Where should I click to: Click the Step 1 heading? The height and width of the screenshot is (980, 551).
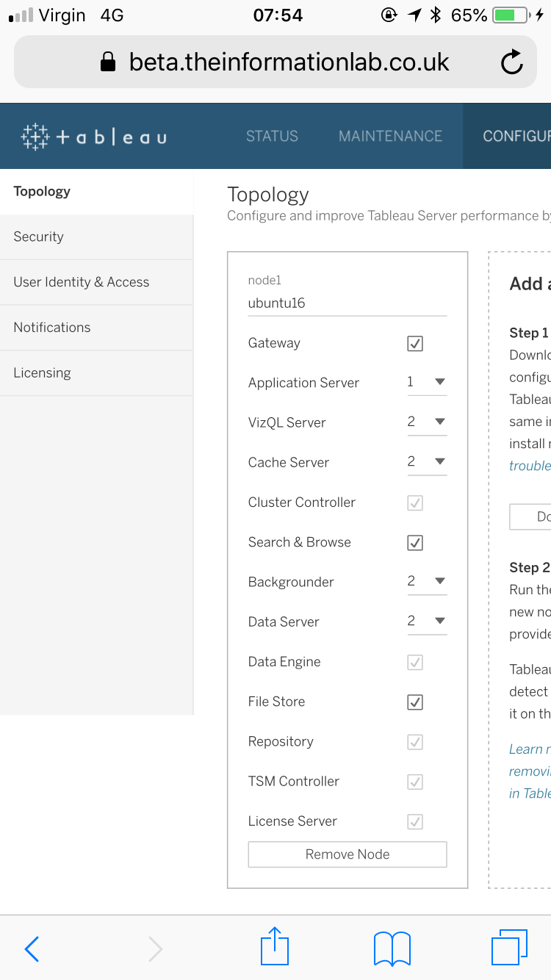529,333
